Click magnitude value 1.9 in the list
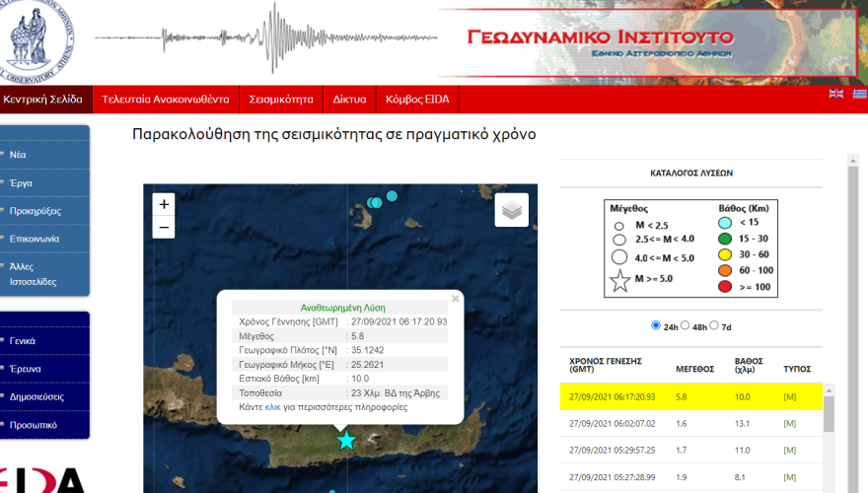The width and height of the screenshot is (868, 493). pyautogui.click(x=682, y=477)
